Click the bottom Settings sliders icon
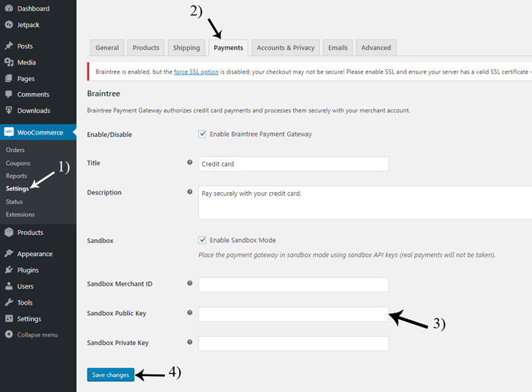Screen dimensions: 532x392 pyautogui.click(x=9, y=318)
